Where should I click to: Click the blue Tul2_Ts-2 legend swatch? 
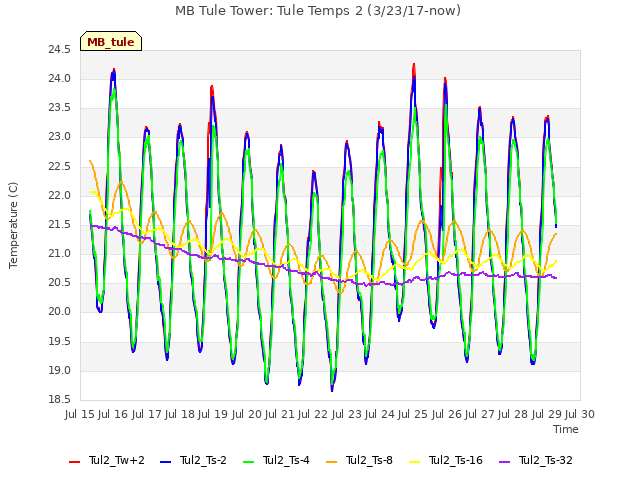coord(165,462)
